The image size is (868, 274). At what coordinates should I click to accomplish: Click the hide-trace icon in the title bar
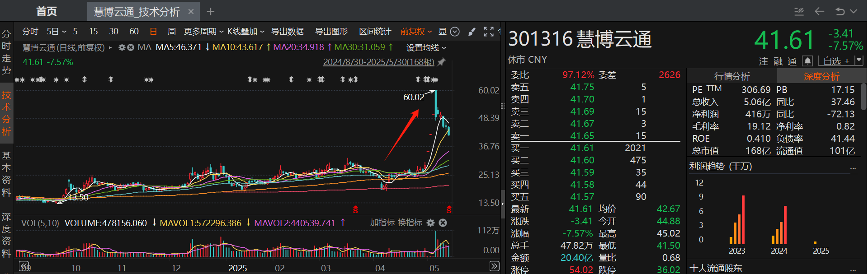(x=799, y=12)
